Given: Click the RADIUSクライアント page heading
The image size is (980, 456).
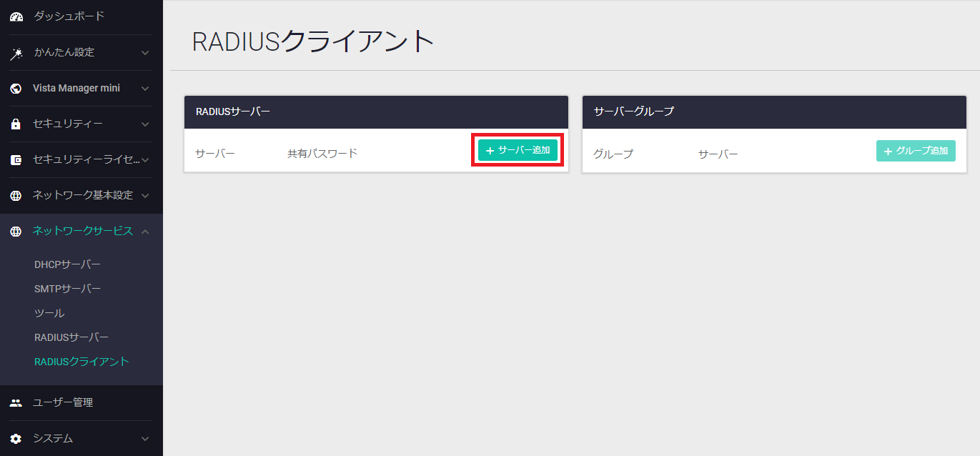Looking at the screenshot, I should 314,41.
